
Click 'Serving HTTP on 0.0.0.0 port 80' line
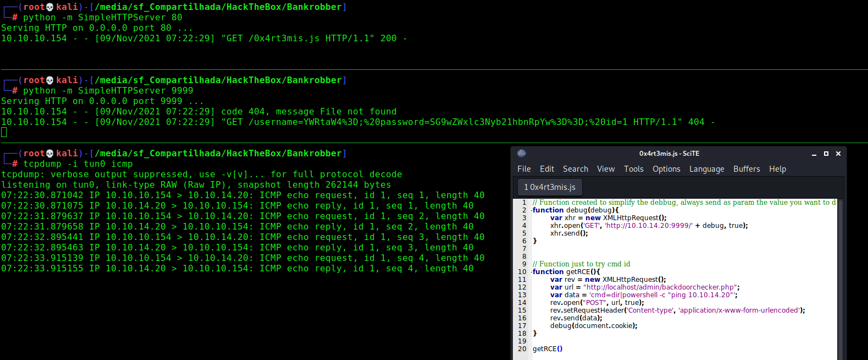tap(97, 28)
